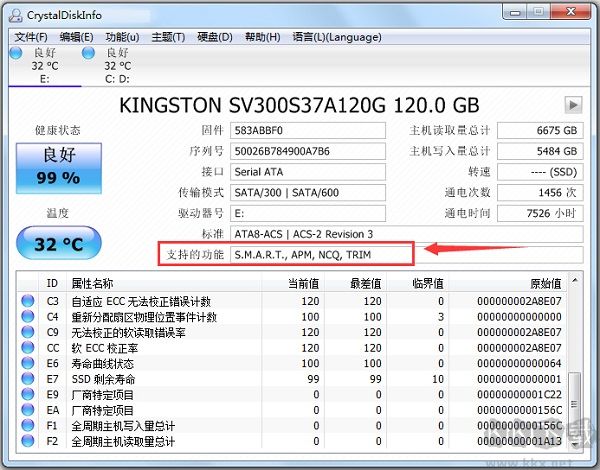Click the 原始值 column header

(508, 283)
